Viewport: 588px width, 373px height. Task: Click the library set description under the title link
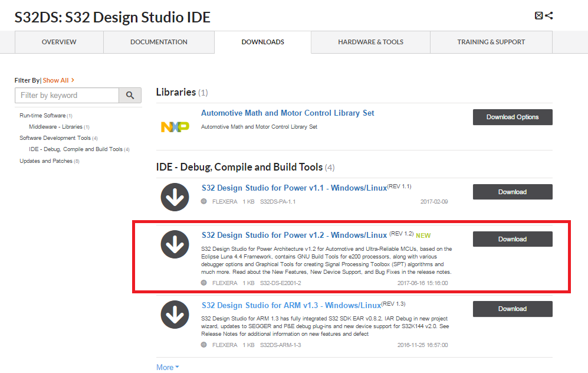259,127
